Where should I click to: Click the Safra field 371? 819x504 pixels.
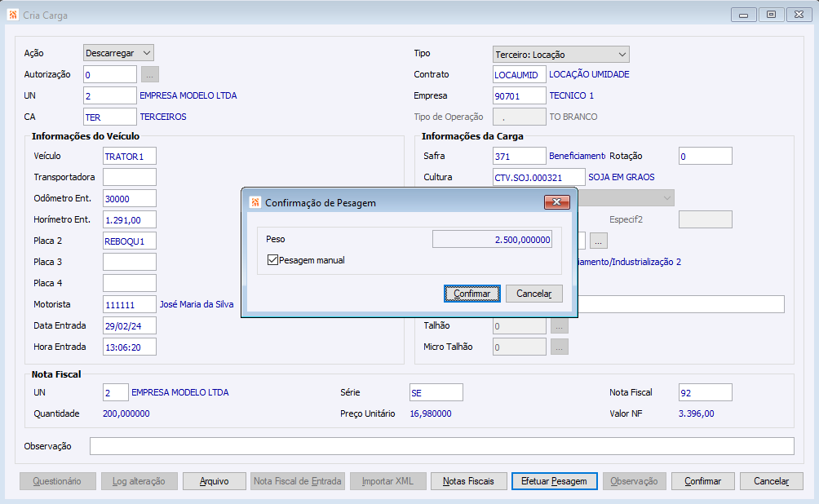point(520,156)
